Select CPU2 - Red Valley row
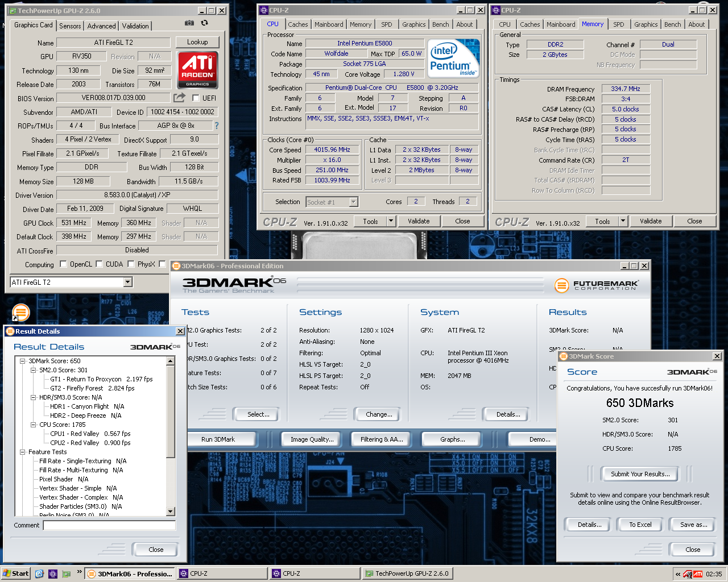The image size is (728, 582). click(x=90, y=443)
